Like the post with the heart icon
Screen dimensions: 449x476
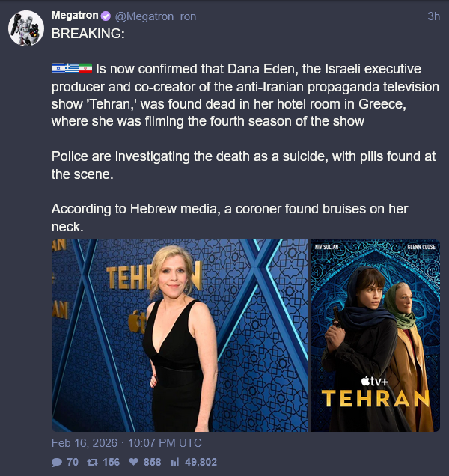[133, 462]
